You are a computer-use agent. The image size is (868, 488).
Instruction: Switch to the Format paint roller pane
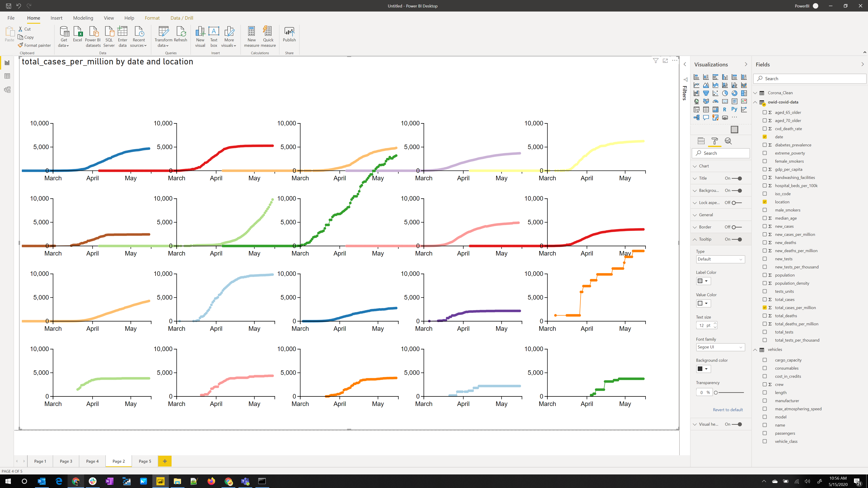point(715,141)
